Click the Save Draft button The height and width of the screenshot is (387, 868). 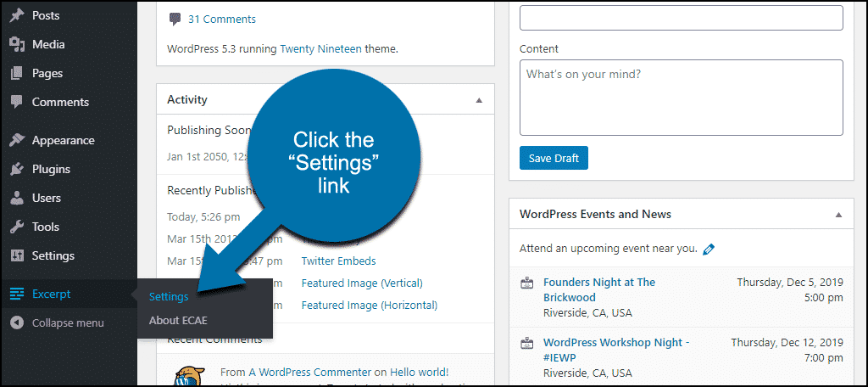click(x=554, y=158)
